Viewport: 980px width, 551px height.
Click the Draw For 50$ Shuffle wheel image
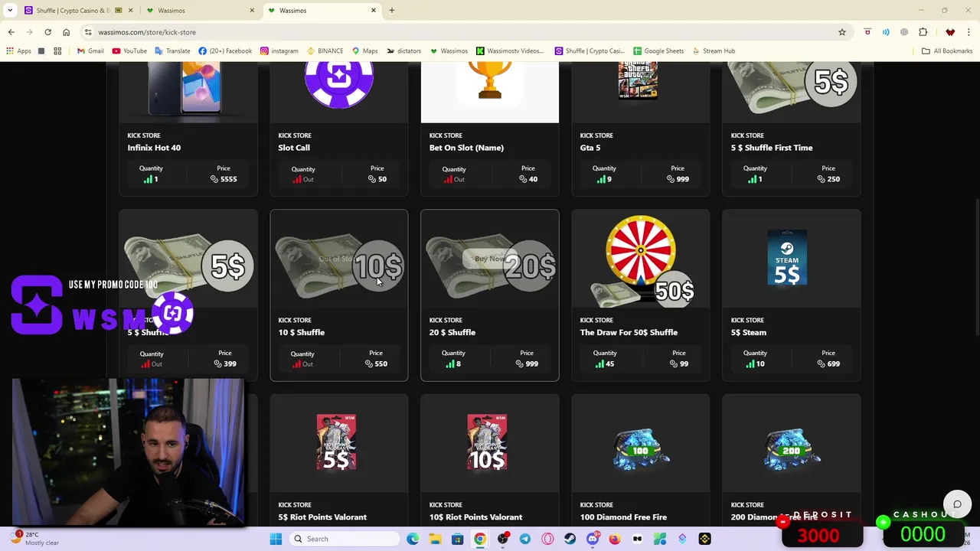point(642,260)
